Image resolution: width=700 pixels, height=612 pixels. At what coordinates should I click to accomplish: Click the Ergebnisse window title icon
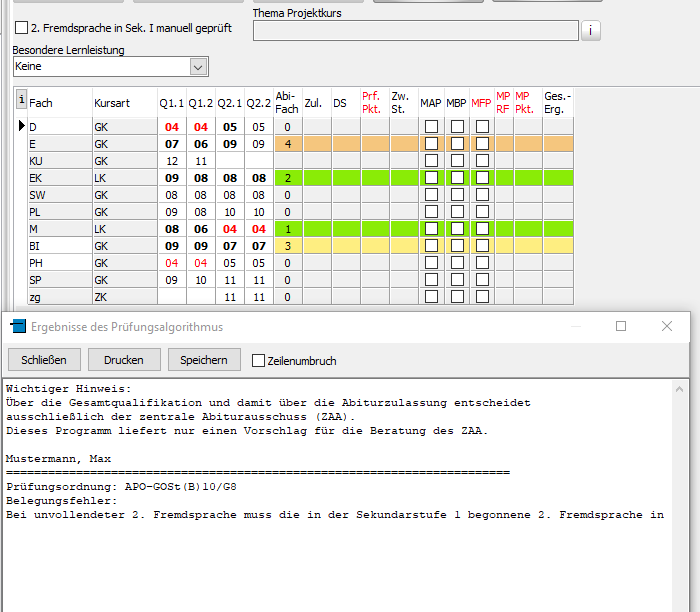pos(18,326)
